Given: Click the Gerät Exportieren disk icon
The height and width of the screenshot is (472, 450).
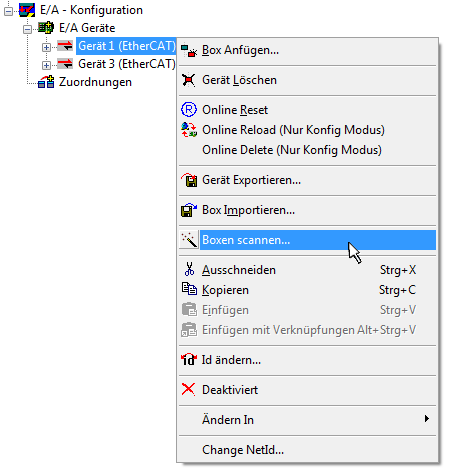Looking at the screenshot, I should pos(189,180).
